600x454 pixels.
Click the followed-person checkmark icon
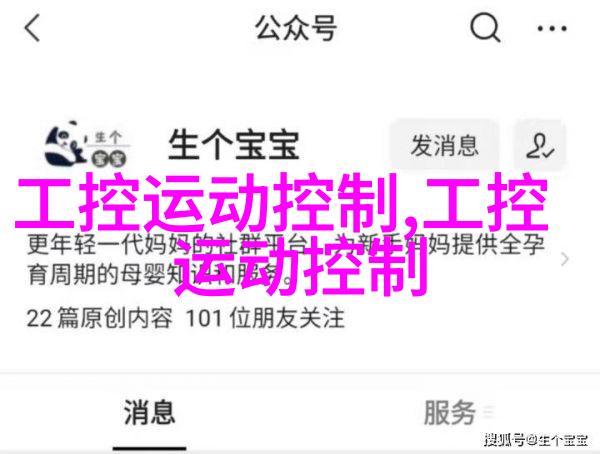(540, 145)
